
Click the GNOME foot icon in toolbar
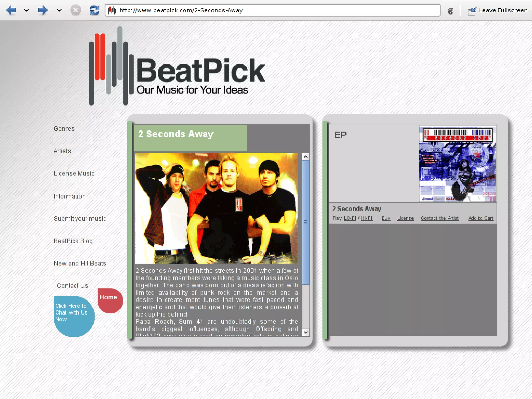450,11
